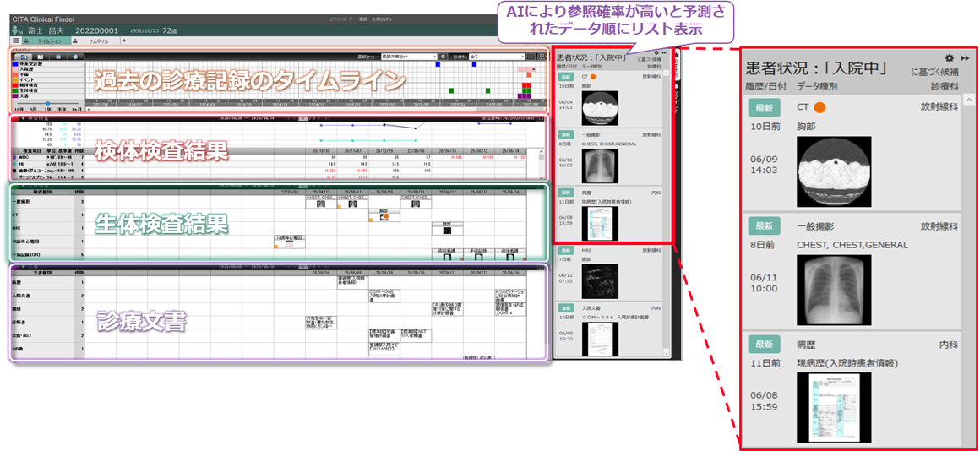This screenshot has width=980, height=451.
Task: Switch to the サムネイル tab
Action: click(x=97, y=41)
